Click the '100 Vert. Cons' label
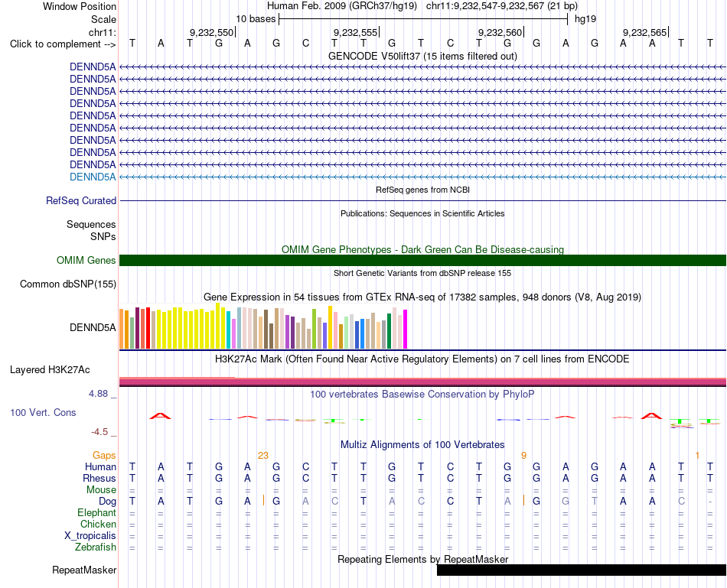727x588 pixels. point(43,412)
